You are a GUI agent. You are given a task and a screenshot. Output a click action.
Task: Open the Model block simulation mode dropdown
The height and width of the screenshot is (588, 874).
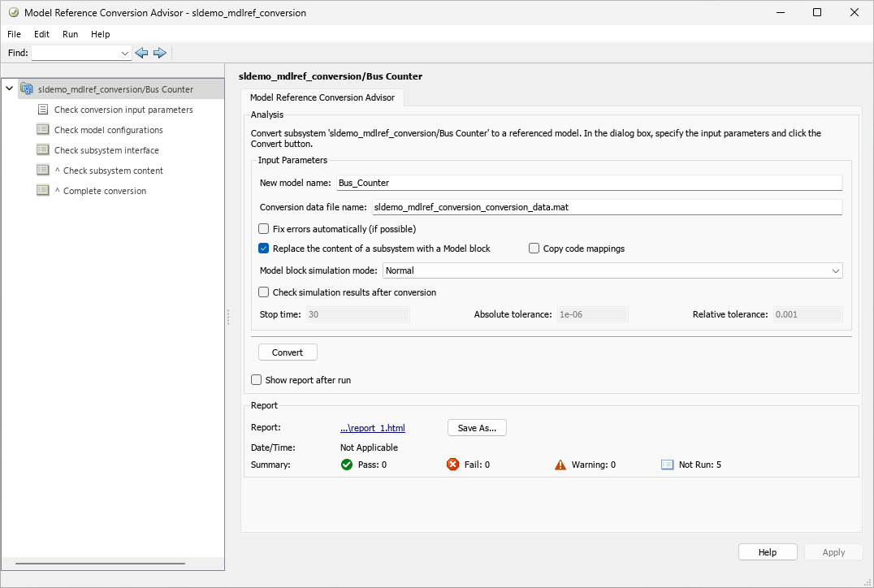point(837,270)
